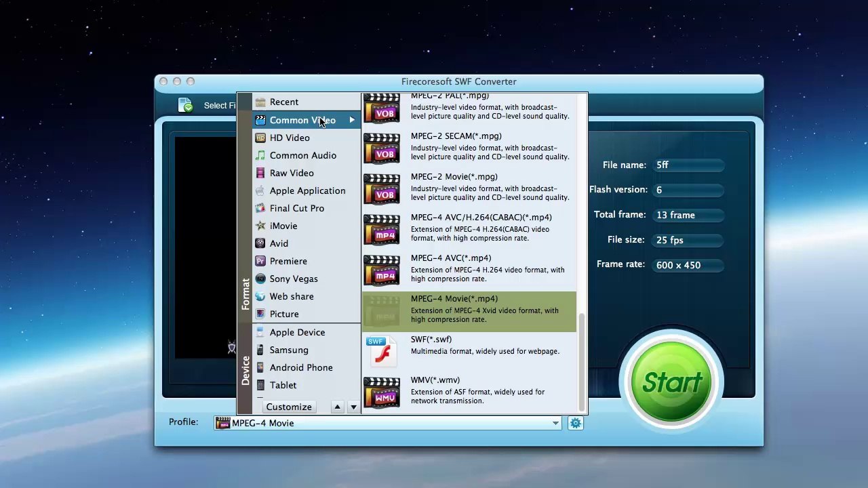Viewport: 868px width, 488px height.
Task: Choose the Tablet device category
Action: 307,385
